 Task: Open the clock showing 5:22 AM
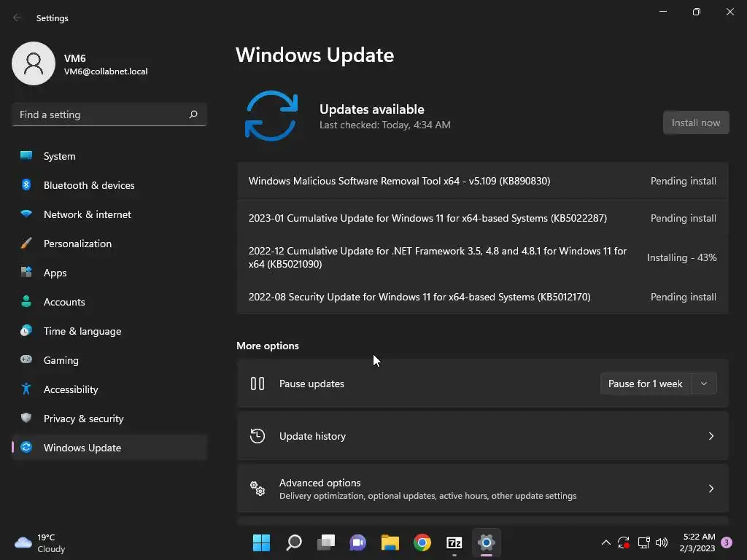click(697, 542)
